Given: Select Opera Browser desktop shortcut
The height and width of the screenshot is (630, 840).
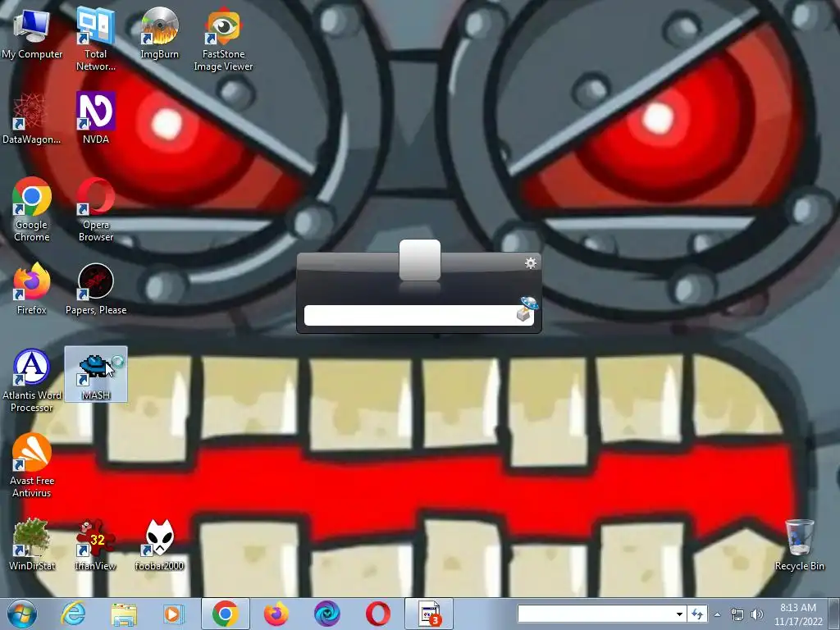Looking at the screenshot, I should click(96, 209).
